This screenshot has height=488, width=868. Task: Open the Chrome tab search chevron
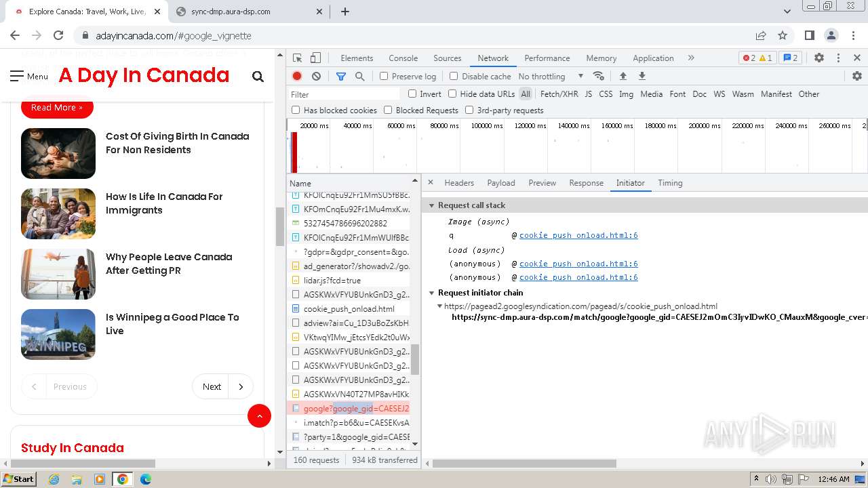787,12
